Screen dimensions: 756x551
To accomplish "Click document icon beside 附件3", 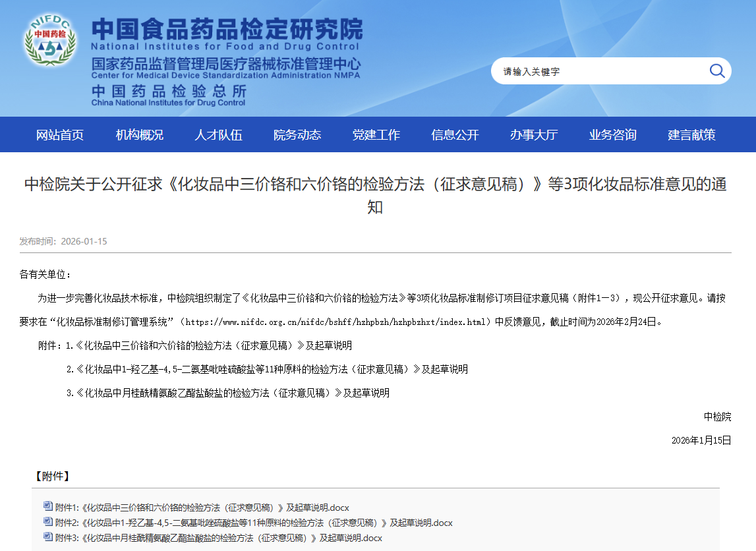I will coord(47,536).
